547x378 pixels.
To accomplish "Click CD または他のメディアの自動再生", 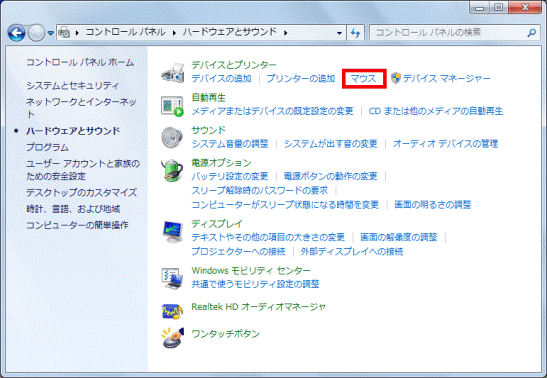I will click(436, 111).
